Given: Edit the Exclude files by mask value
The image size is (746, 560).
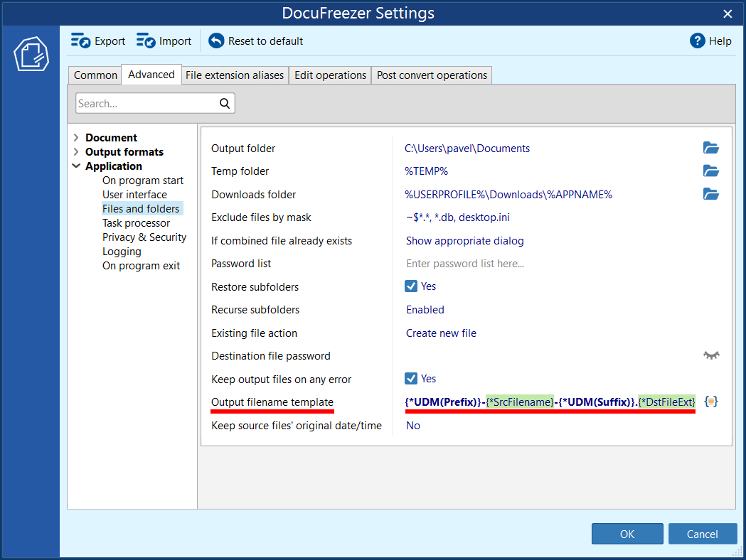Looking at the screenshot, I should 458,217.
